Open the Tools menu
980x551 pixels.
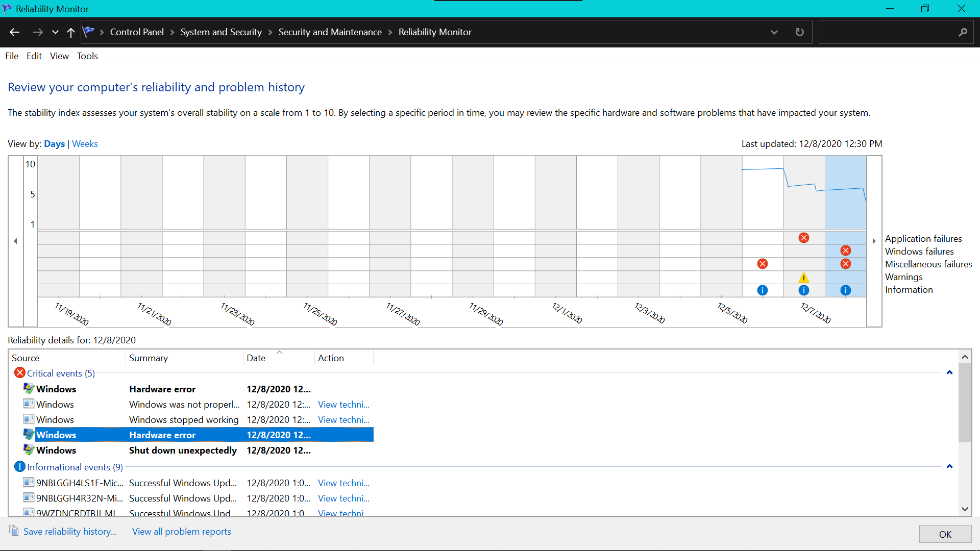(87, 56)
